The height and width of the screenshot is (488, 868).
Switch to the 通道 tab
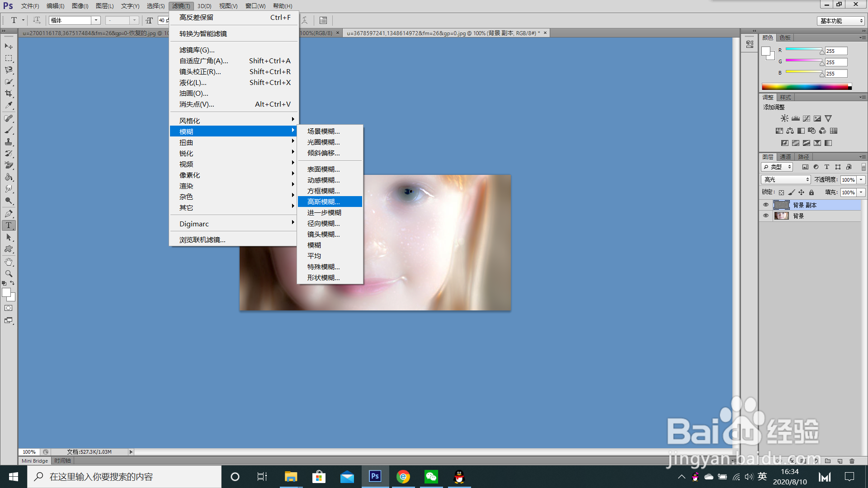point(785,157)
